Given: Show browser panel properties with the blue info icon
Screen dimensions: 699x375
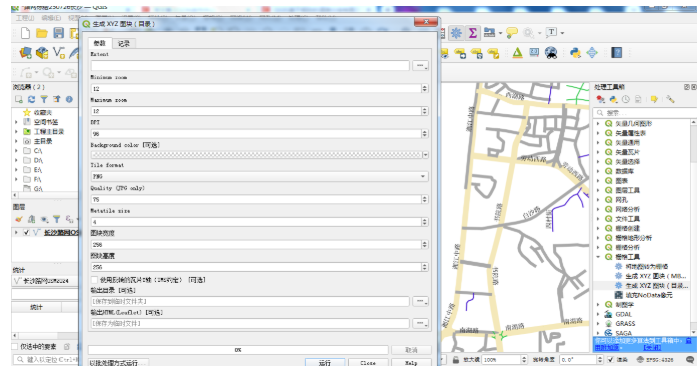Looking at the screenshot, I should pos(69,99).
